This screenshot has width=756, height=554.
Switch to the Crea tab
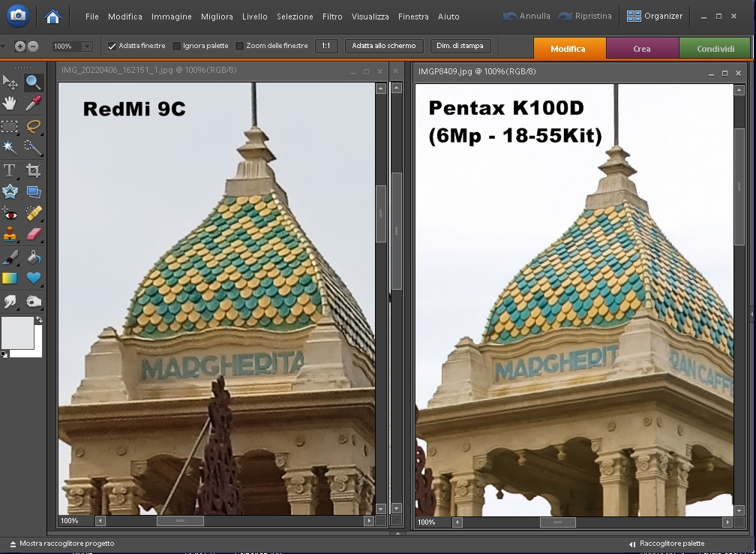642,48
